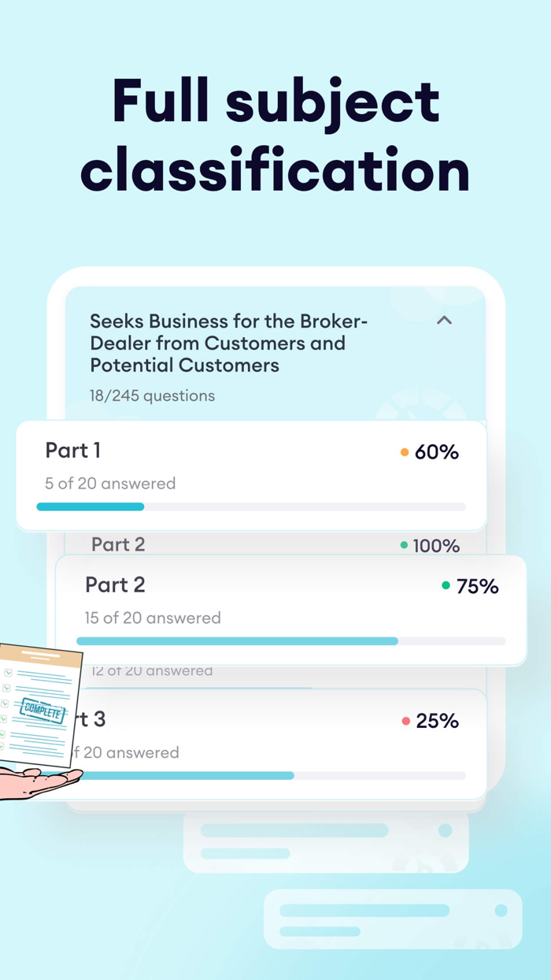Click the blank card at the screen bottom
The image size is (551, 980).
coord(391,919)
